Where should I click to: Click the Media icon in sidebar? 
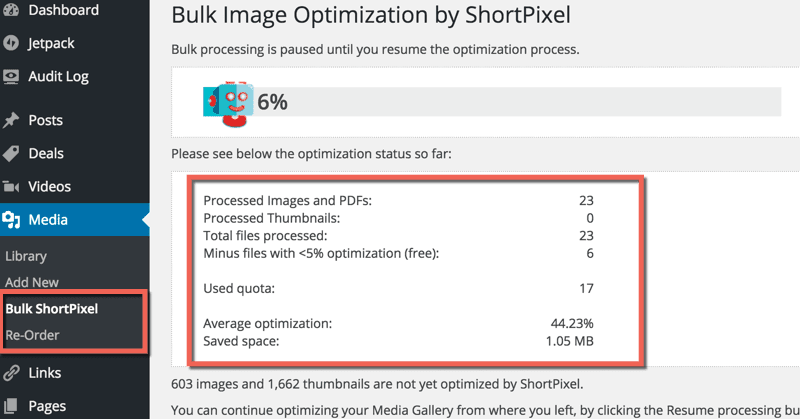(x=11, y=220)
